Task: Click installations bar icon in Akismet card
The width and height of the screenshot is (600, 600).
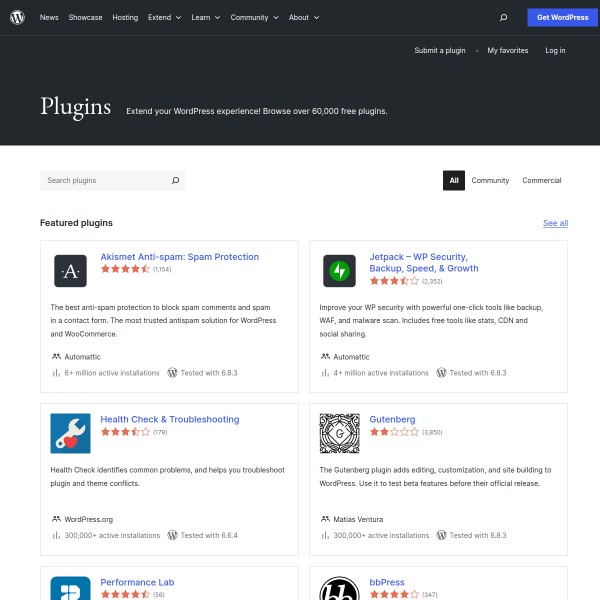Action: 56,373
